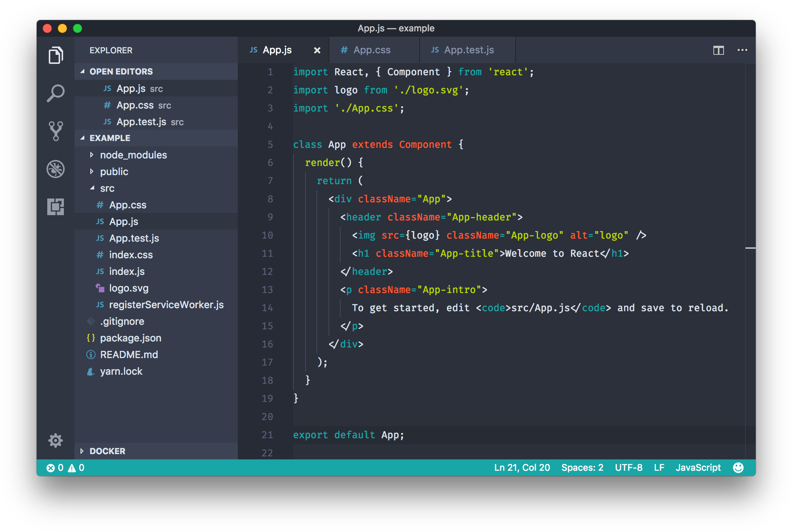Open the Settings gear icon
This screenshot has width=792, height=532.
click(56, 440)
